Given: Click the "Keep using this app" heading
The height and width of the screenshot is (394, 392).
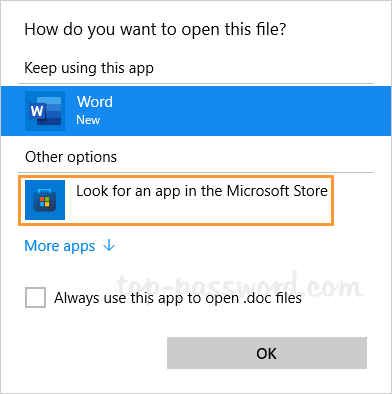Looking at the screenshot, I should pyautogui.click(x=89, y=68).
